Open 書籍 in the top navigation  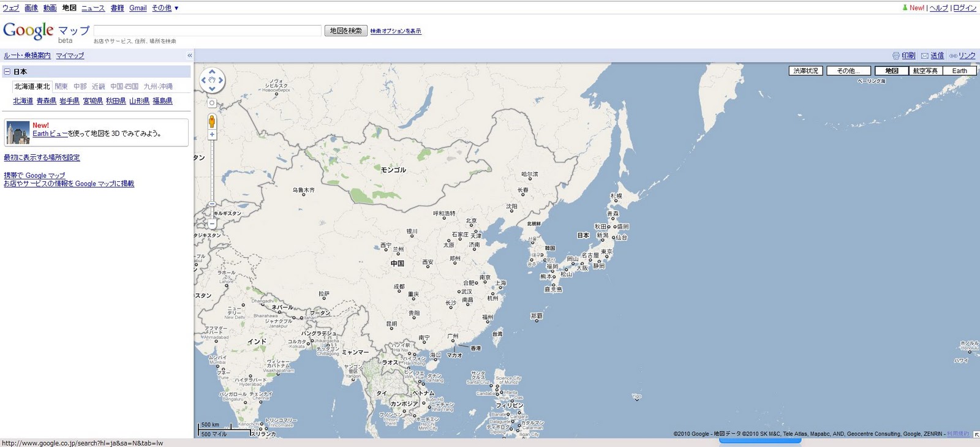tap(118, 8)
